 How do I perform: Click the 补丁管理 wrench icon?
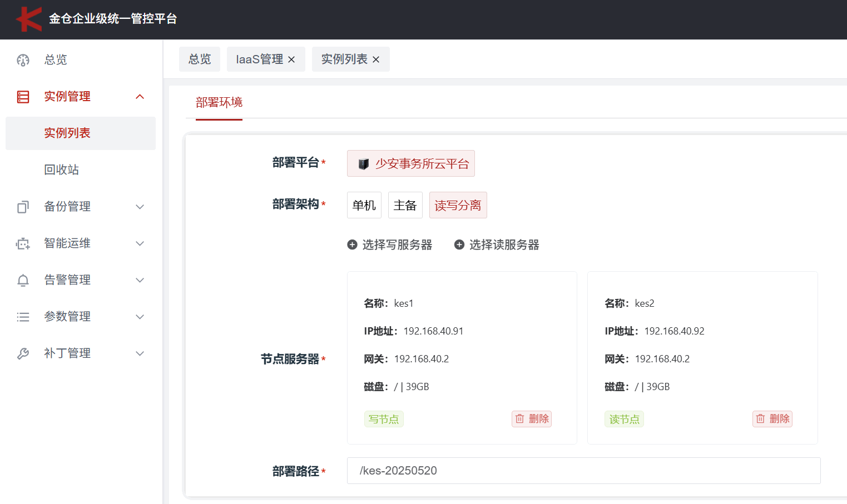coord(23,353)
